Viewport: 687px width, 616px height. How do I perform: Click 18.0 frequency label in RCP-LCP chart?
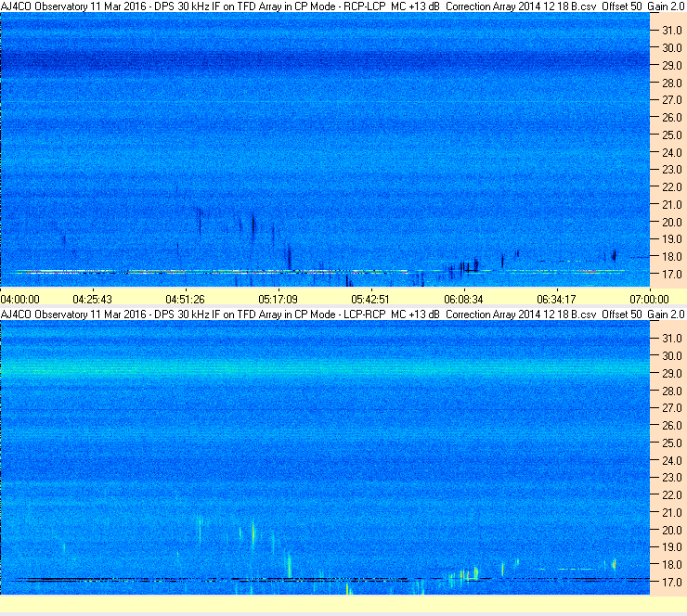click(671, 257)
